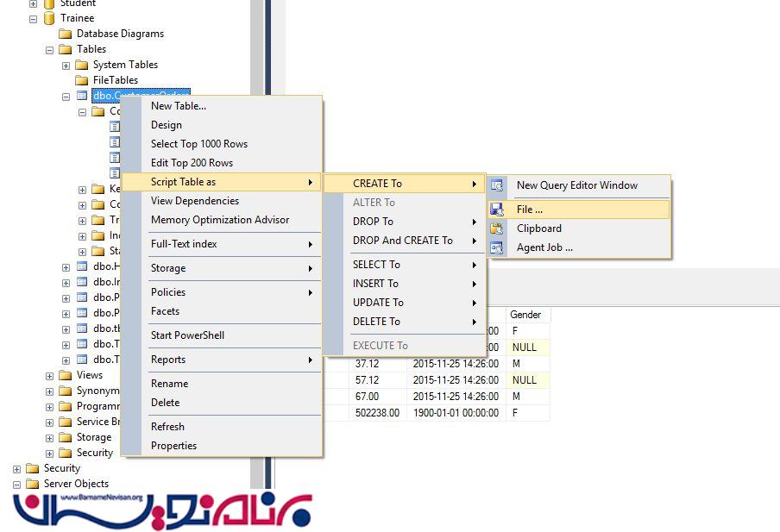Click the Gender column header

[525, 315]
